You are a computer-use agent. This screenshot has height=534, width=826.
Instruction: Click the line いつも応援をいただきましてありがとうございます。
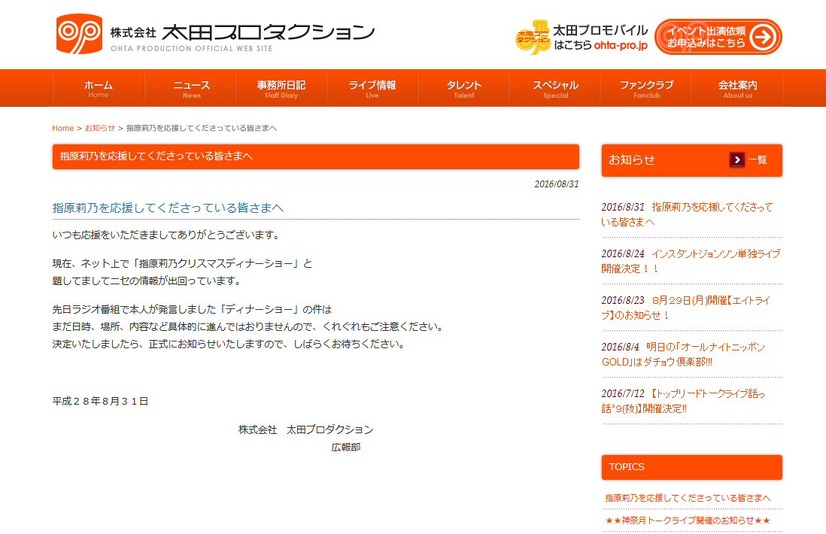coord(165,235)
